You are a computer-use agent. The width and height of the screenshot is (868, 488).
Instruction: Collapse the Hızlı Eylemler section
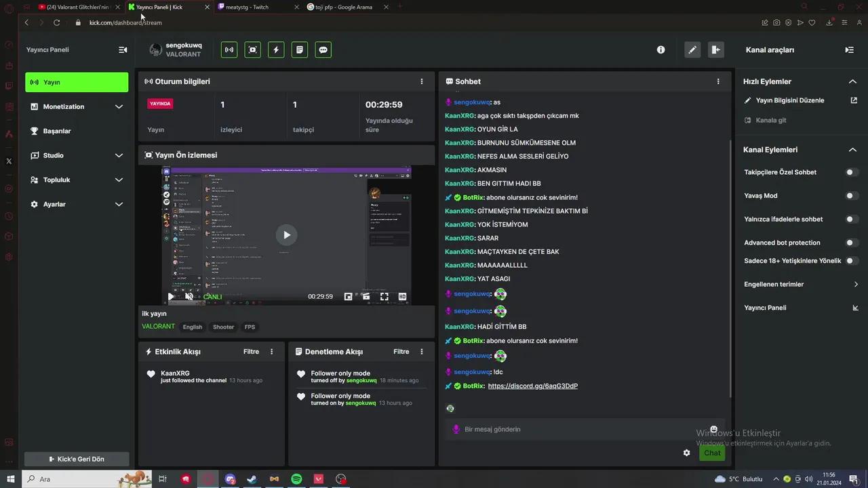pyautogui.click(x=852, y=81)
